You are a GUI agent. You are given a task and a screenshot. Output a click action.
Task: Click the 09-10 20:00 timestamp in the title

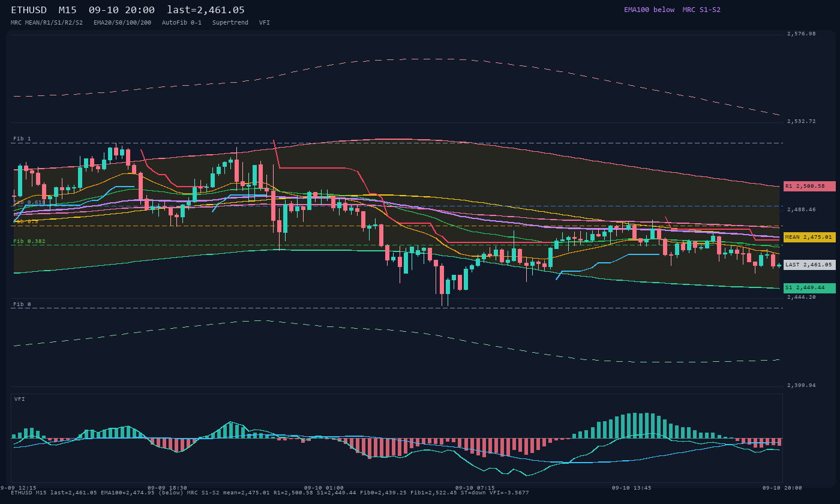coord(121,10)
